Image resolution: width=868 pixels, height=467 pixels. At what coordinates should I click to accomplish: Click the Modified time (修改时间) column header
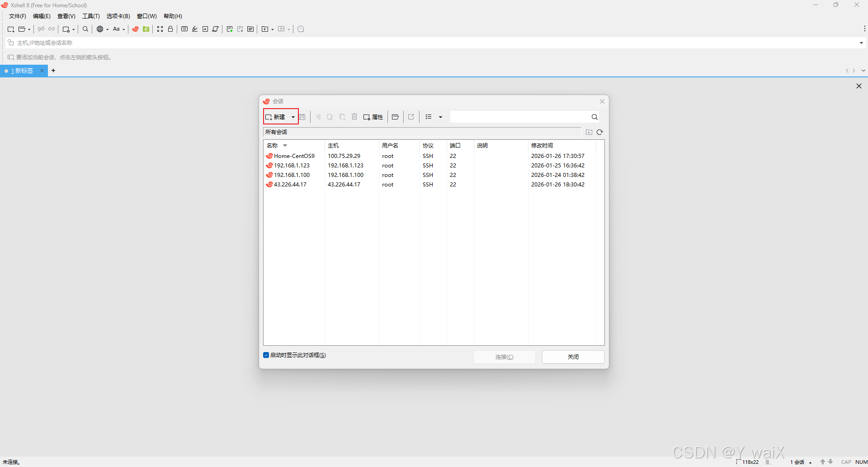pos(562,146)
